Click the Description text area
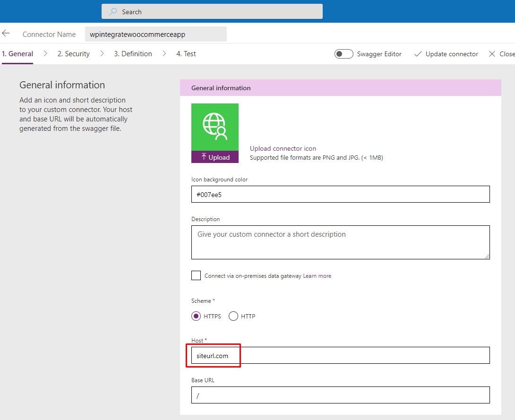The width and height of the screenshot is (515, 420). point(340,242)
